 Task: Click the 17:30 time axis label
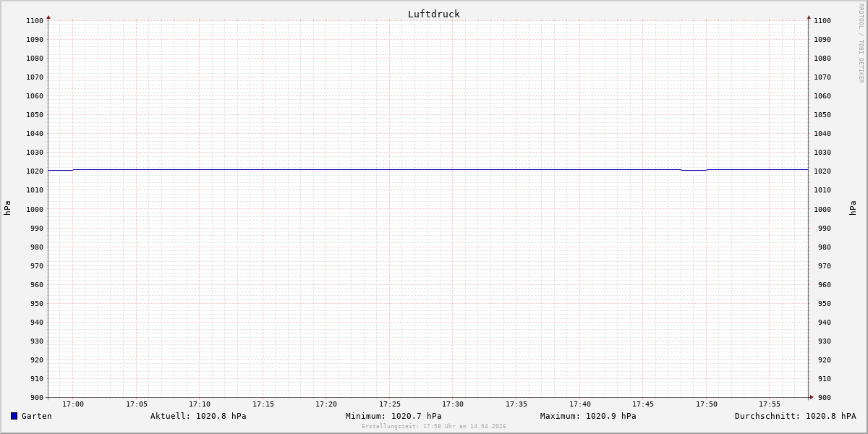(453, 404)
